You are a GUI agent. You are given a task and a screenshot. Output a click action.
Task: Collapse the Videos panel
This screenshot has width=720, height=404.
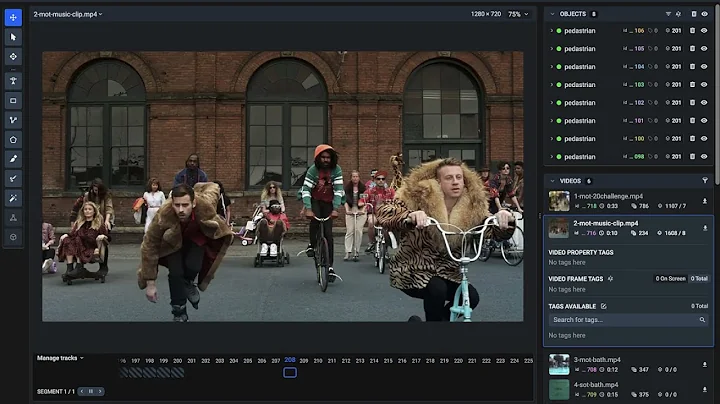[552, 181]
